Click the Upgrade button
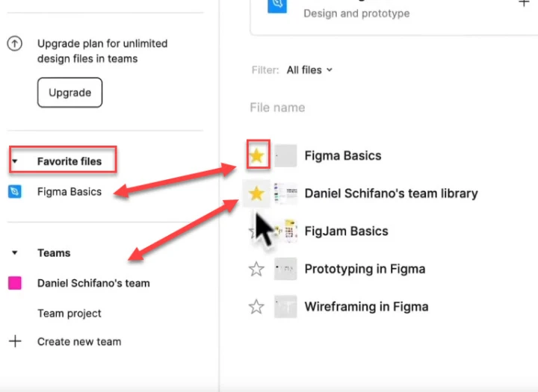 69,93
